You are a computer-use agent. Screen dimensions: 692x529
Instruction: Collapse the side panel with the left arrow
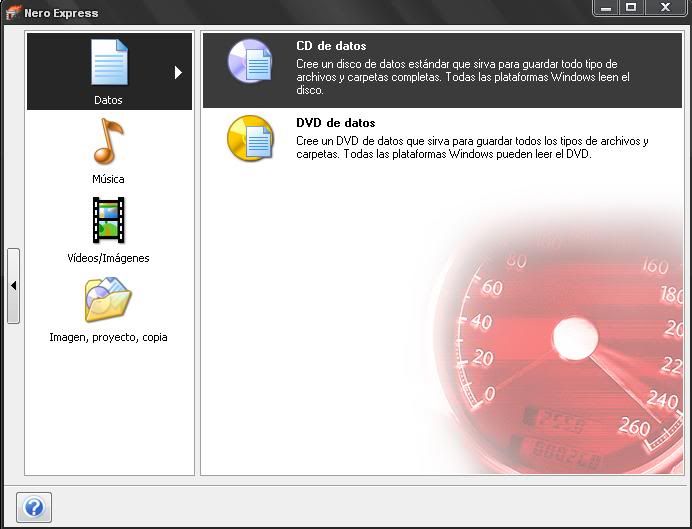[x=13, y=286]
